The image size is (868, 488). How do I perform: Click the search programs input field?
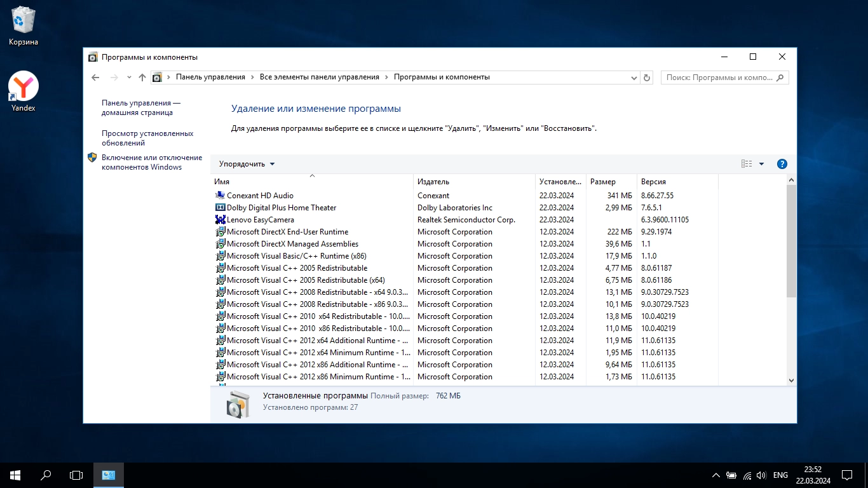(x=718, y=78)
